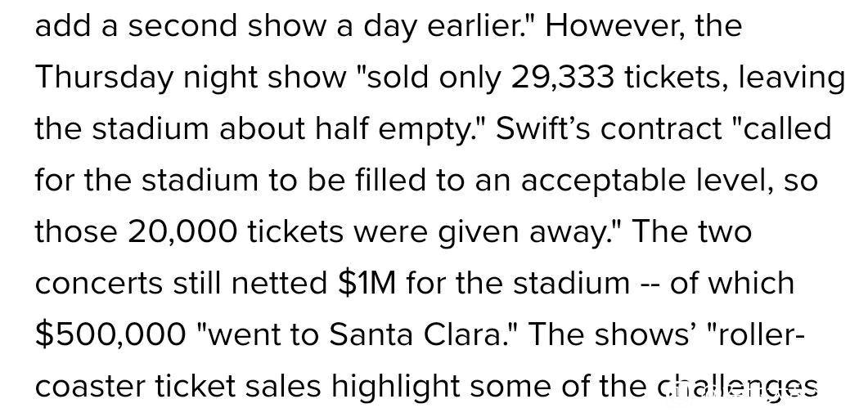Click the number 29,333 in the text
This screenshot has height=417, width=868.
562,78
